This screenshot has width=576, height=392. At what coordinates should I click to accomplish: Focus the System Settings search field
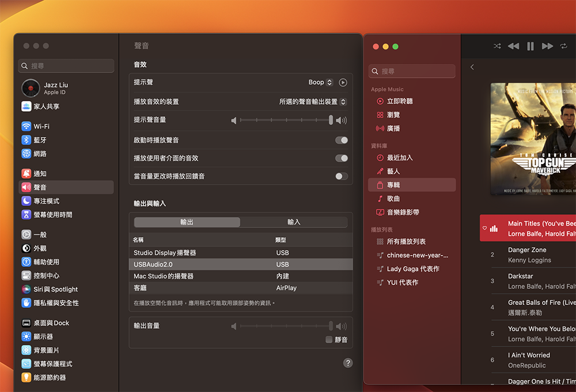[66, 66]
